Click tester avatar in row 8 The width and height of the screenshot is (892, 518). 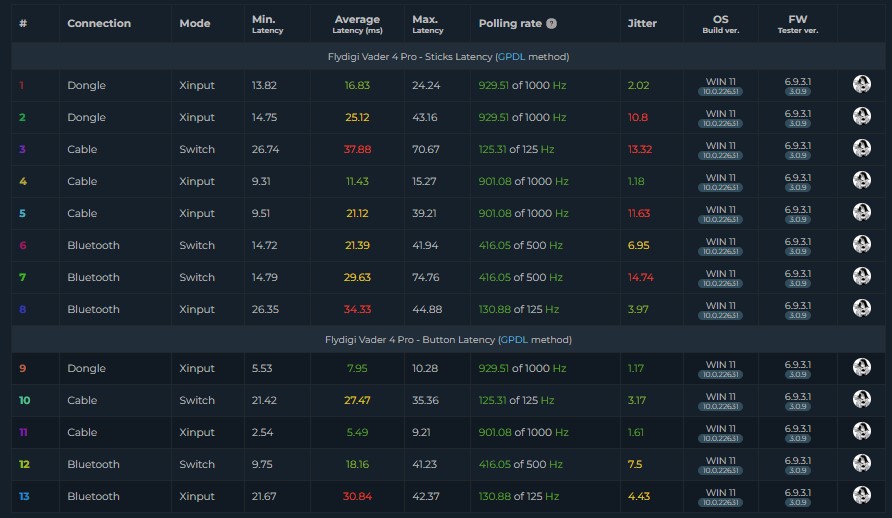tap(862, 308)
